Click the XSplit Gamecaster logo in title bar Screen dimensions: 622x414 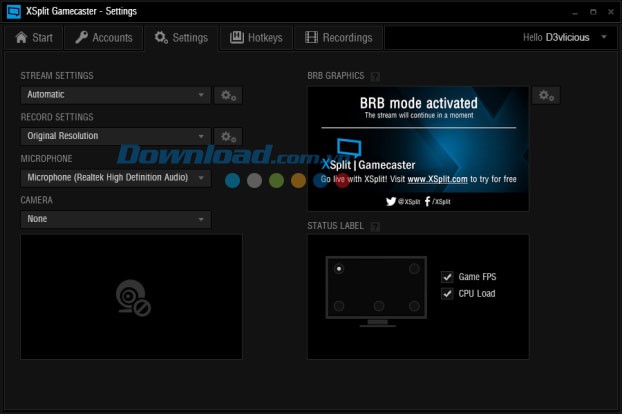14,11
